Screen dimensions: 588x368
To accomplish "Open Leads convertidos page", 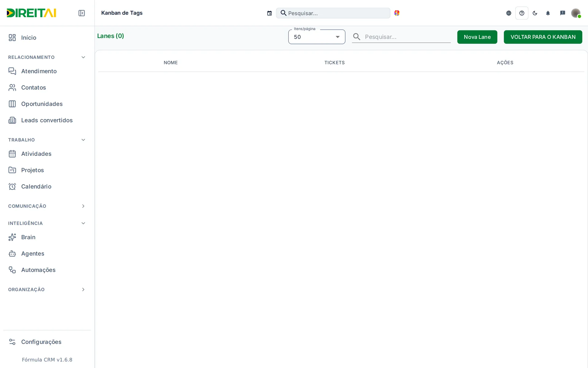I will pos(47,120).
